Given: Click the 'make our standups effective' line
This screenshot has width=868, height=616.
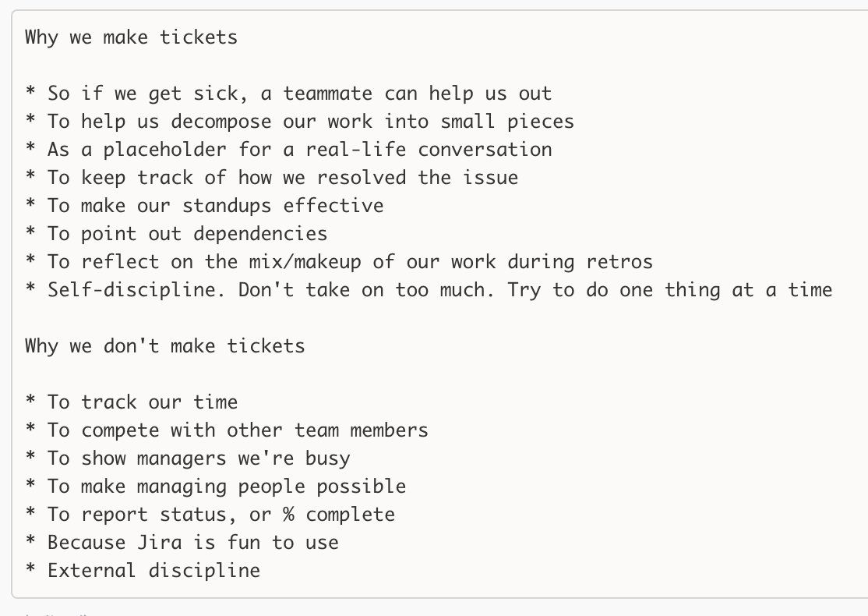Looking at the screenshot, I should coord(204,206).
